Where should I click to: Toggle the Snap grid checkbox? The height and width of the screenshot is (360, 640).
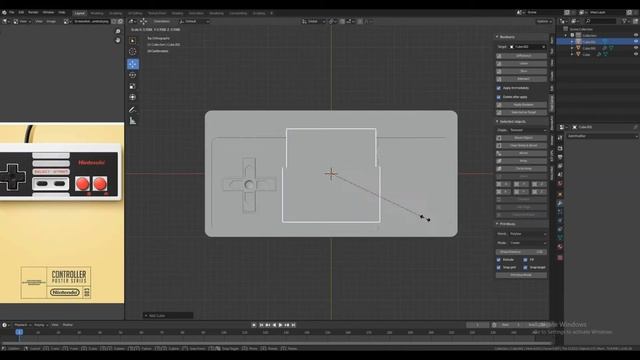(499, 268)
